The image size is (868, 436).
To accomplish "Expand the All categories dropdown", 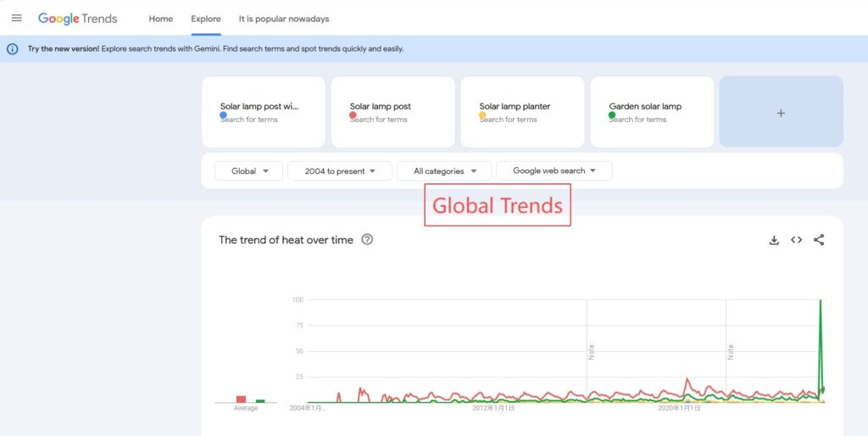I will (443, 171).
